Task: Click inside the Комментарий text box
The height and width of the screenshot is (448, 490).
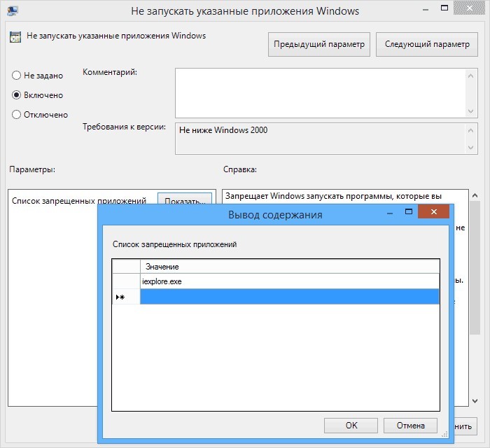Action: point(321,93)
